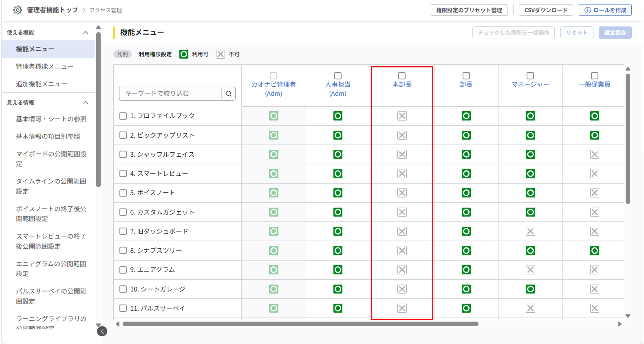Screen dimensions: 644x344
Task: Open the カオナビ管理者 (Adm) role header link
Action: [274, 89]
